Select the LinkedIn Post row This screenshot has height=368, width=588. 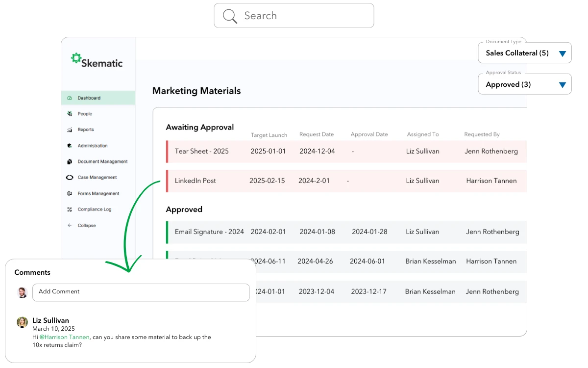click(x=196, y=181)
